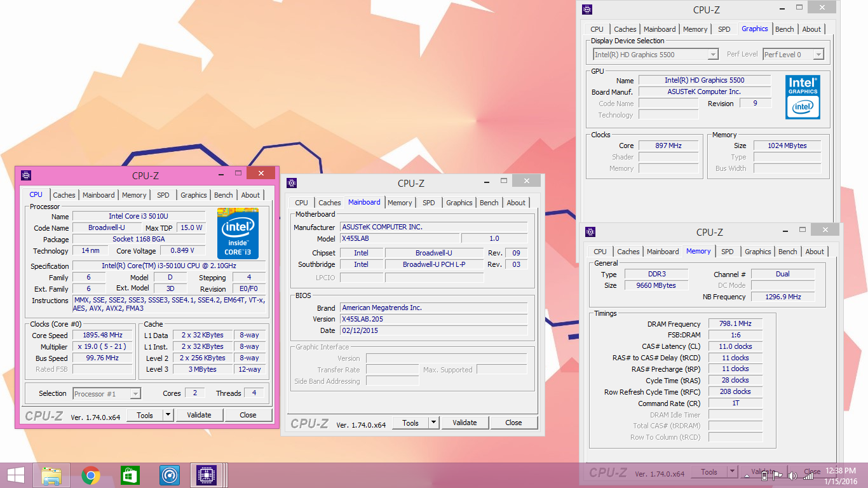This screenshot has height=488, width=868.
Task: Click the Close button in the CPU window
Action: point(248,415)
